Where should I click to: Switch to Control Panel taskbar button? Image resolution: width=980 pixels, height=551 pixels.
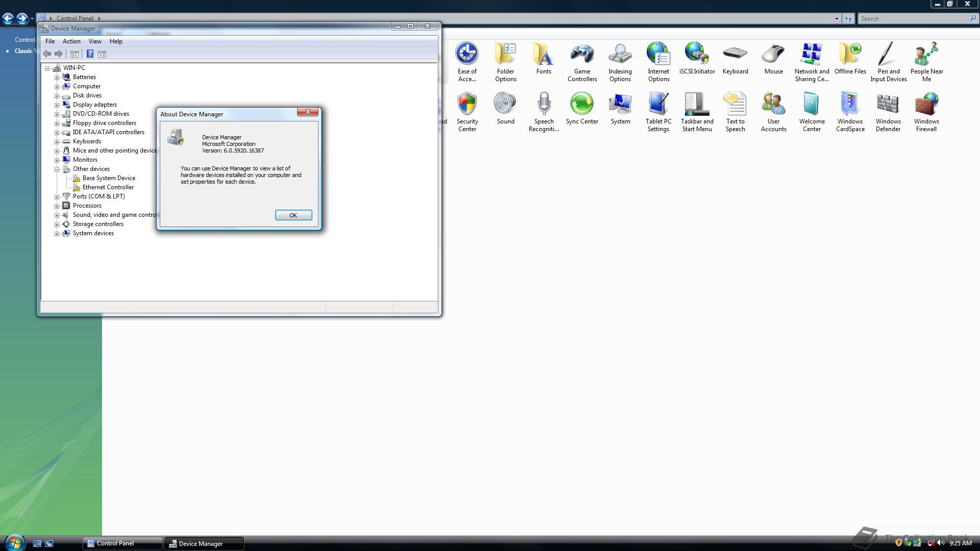click(x=122, y=543)
